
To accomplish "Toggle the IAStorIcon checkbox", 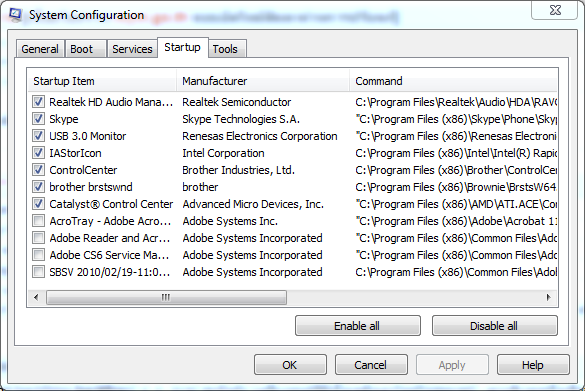I will coord(38,153).
